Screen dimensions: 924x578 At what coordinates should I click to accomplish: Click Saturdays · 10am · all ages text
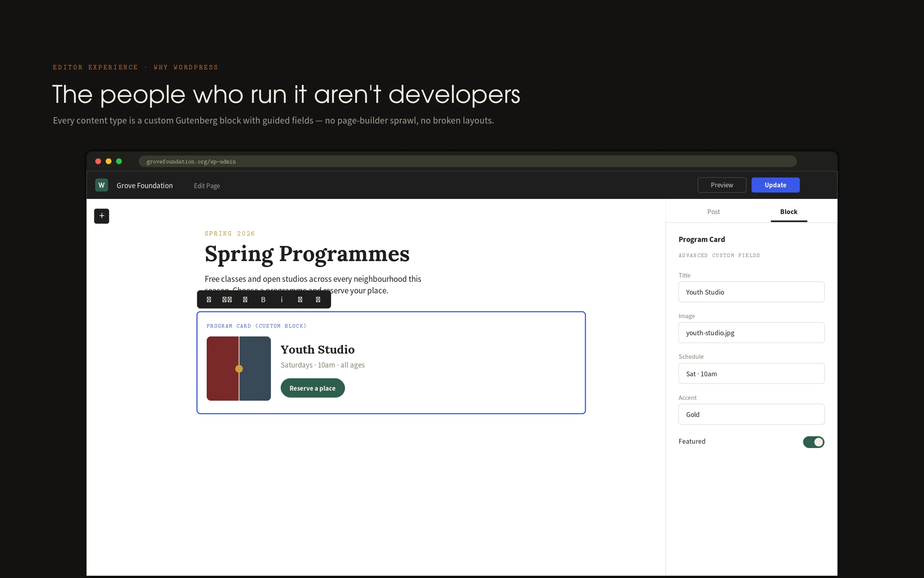point(323,365)
